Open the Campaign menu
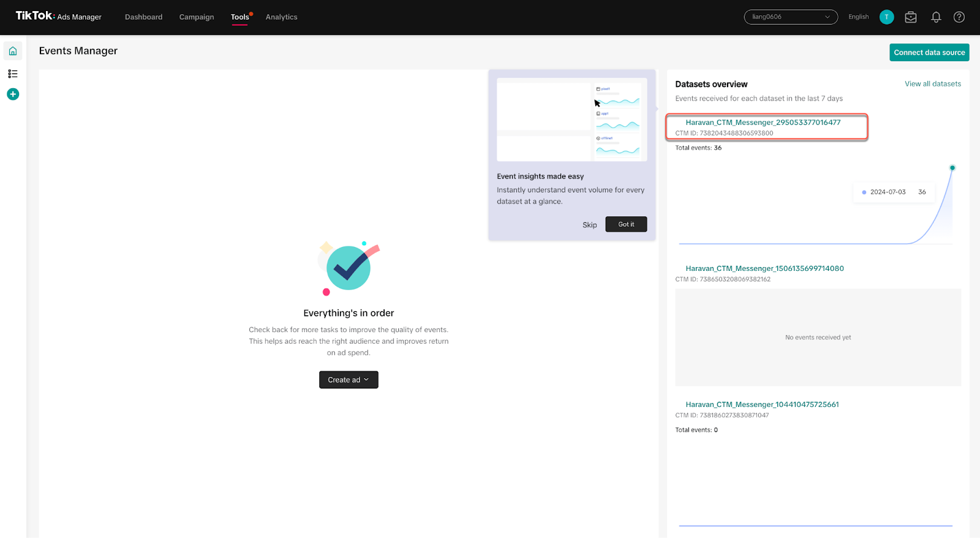Viewport: 980px width, 538px height. tap(197, 17)
